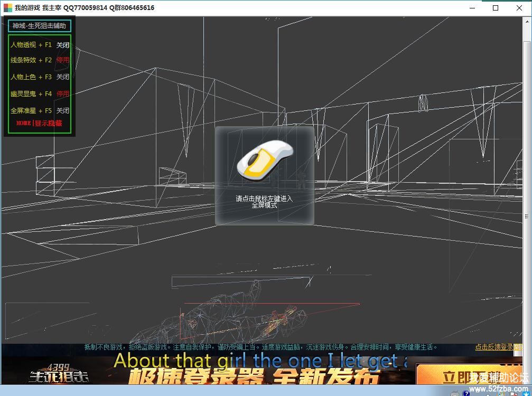Open the 点击反馈登录 feedback link
The height and width of the screenshot is (396, 532).
coord(498,347)
